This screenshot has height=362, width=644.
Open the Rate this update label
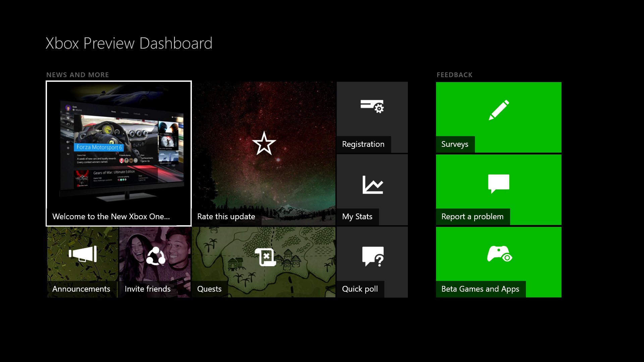point(226,217)
